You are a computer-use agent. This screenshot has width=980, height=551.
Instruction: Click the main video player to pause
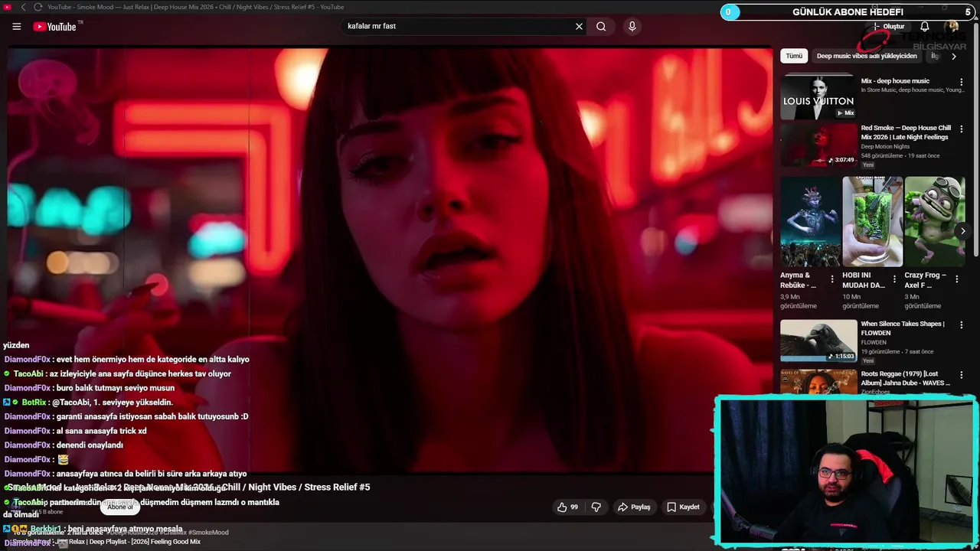[x=389, y=260]
